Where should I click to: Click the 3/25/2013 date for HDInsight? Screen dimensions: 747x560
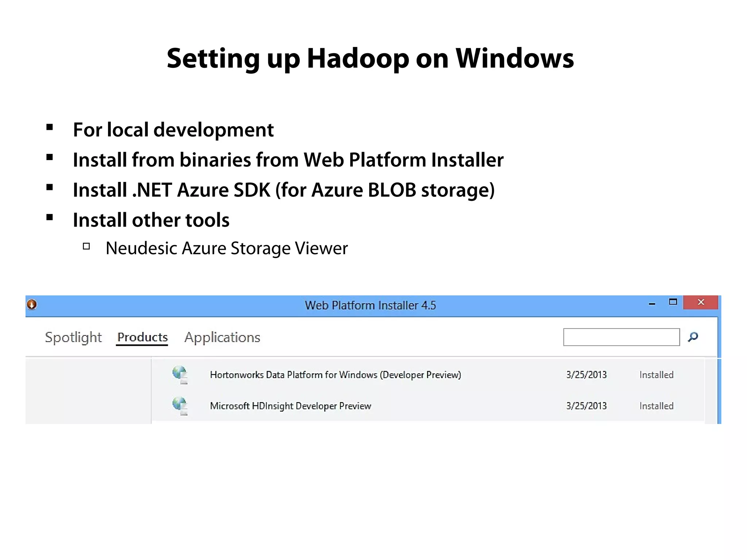[x=587, y=406]
